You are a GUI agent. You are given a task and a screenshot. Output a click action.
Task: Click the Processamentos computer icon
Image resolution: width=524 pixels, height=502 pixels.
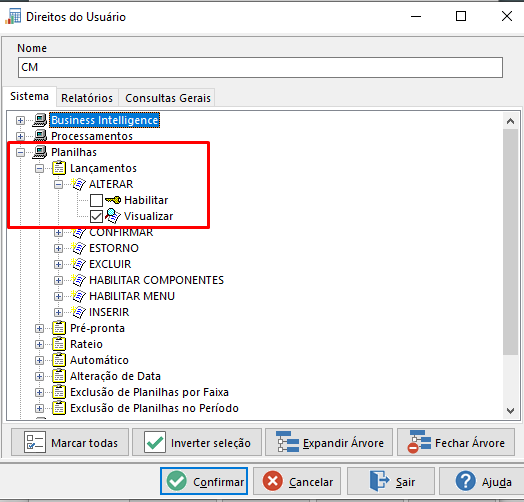tap(40, 136)
